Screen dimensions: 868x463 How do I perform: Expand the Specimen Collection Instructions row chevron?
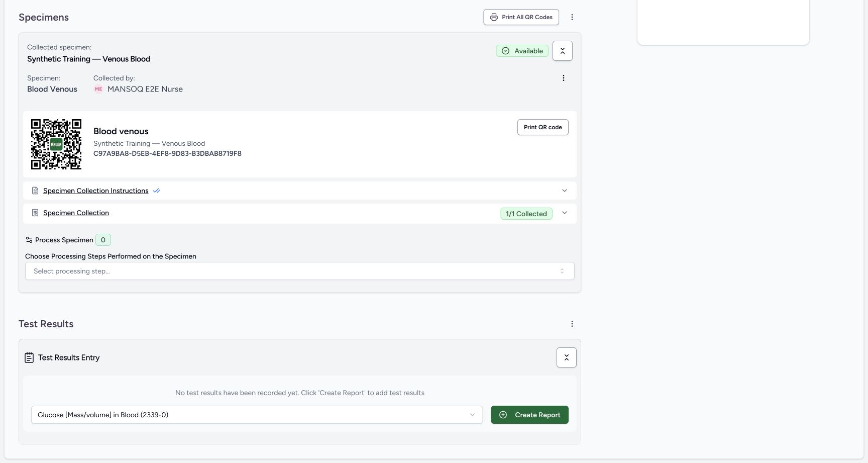(x=564, y=191)
